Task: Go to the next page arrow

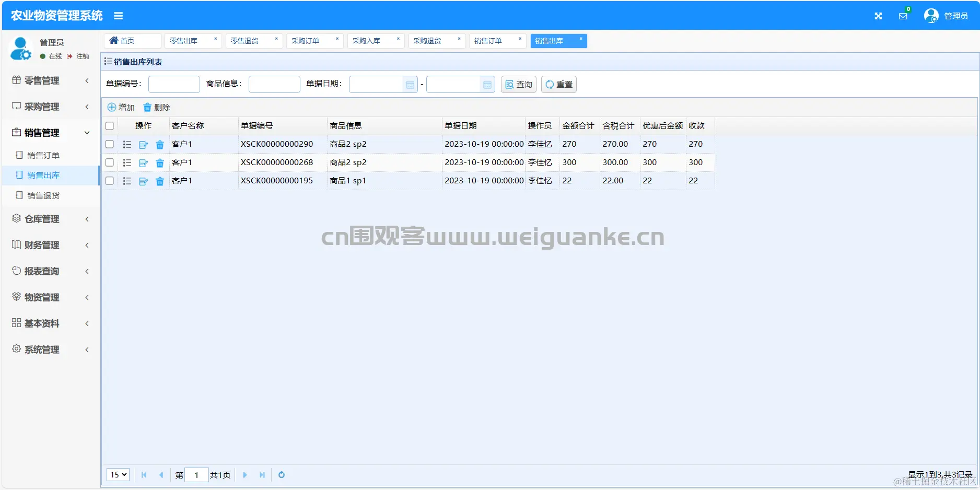Action: point(244,475)
